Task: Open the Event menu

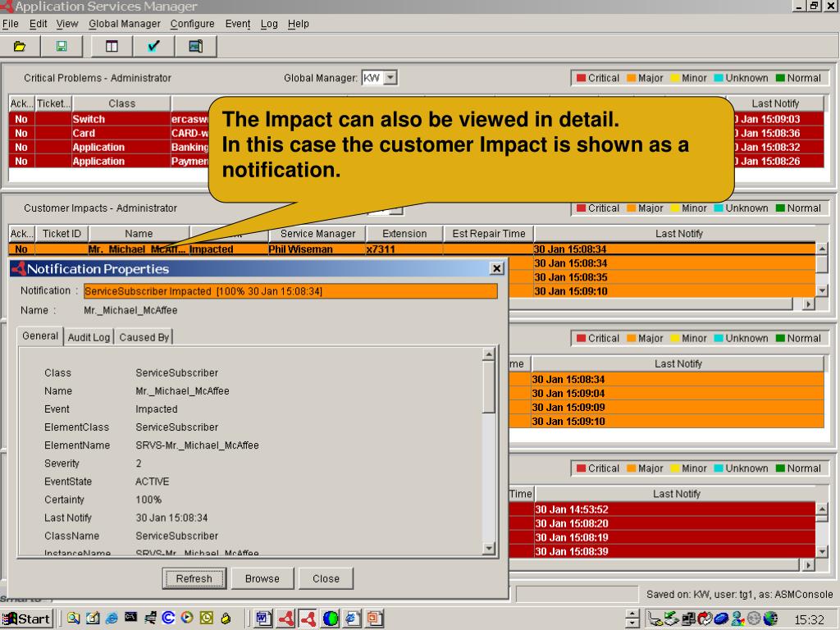Action: click(x=237, y=24)
